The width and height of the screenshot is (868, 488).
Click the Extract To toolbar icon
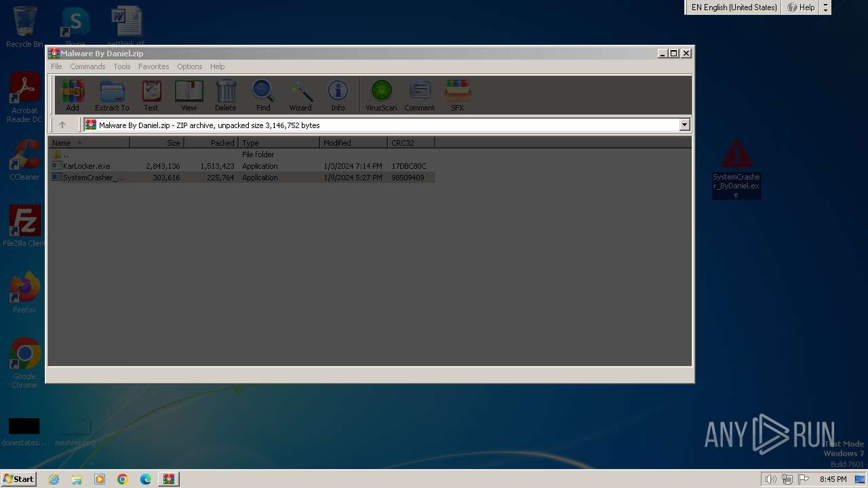112,95
